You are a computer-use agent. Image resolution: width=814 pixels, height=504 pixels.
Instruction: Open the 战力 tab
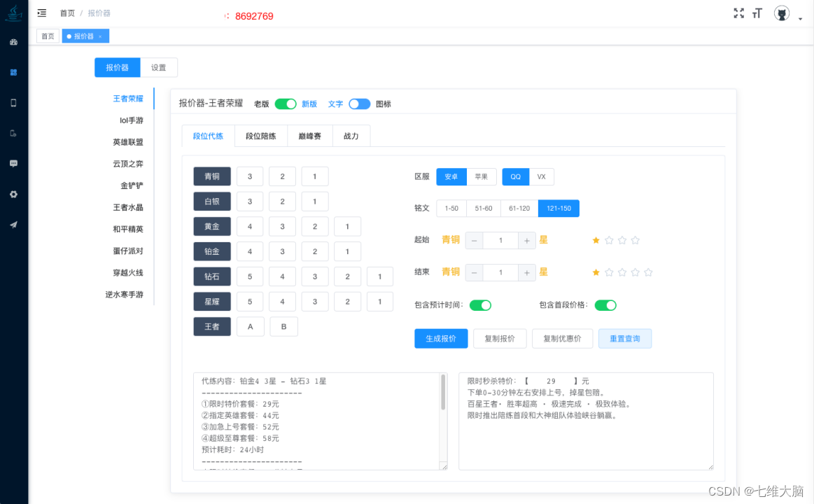click(351, 136)
